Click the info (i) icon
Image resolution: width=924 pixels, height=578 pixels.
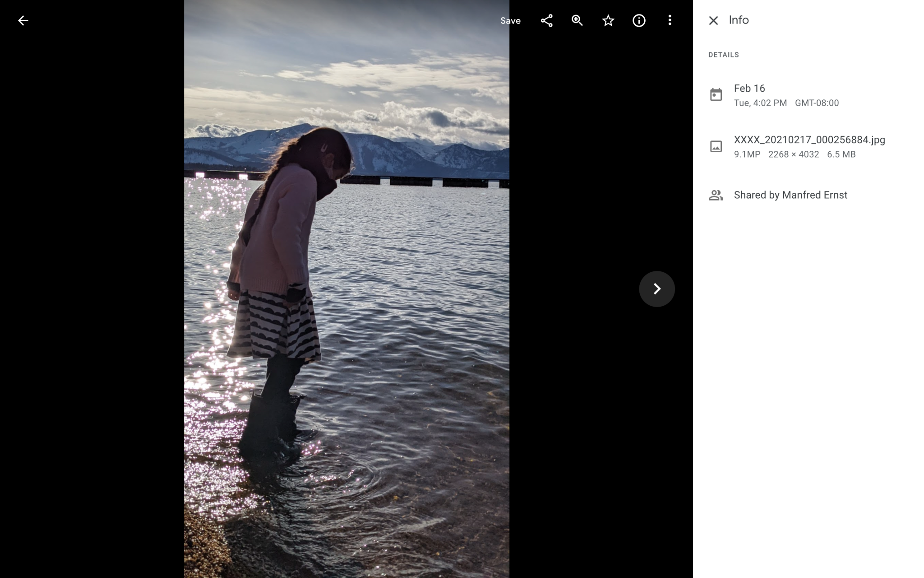(x=638, y=20)
